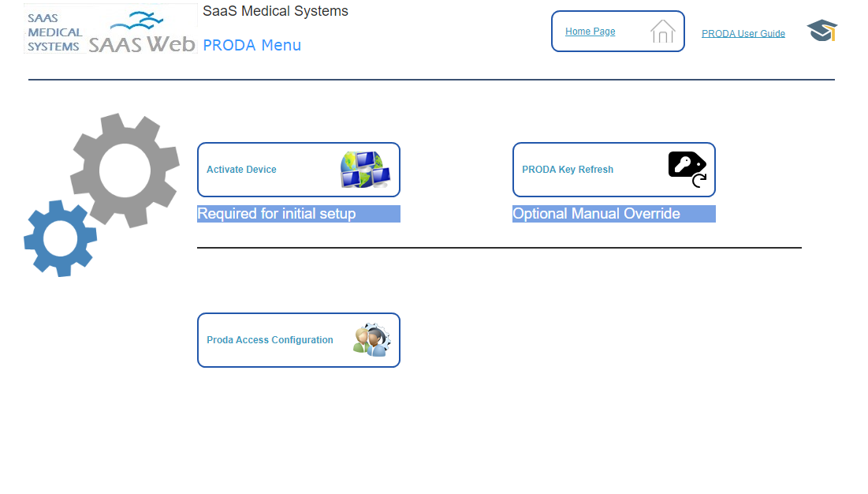The image size is (868, 494).
Task: Select the 'Required for initial setup' text
Action: (x=276, y=214)
